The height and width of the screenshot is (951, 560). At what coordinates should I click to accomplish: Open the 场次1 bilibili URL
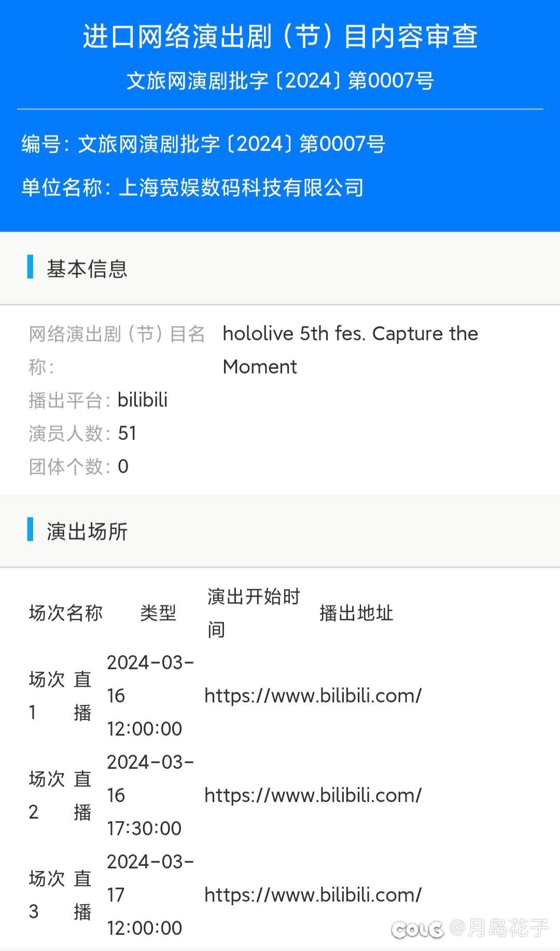click(x=313, y=696)
